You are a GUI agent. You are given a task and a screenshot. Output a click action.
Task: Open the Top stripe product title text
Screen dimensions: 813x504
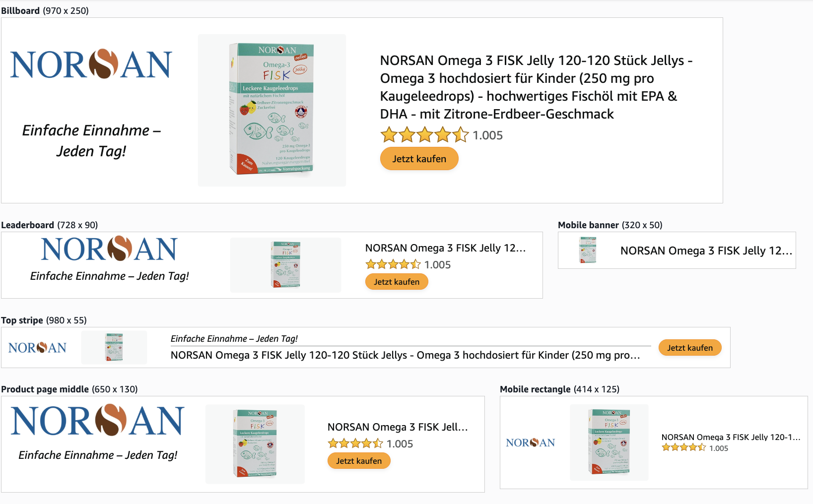coord(405,355)
